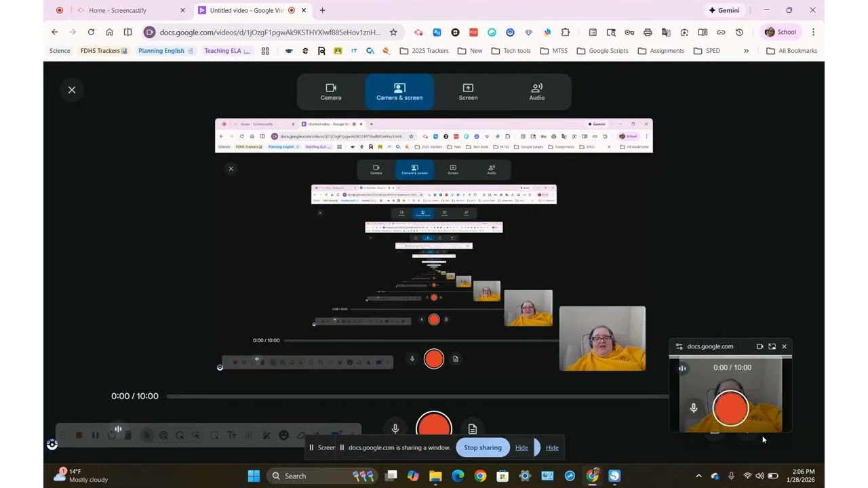
Task: Close the docs.google.com picture-in-picture window
Action: 785,346
